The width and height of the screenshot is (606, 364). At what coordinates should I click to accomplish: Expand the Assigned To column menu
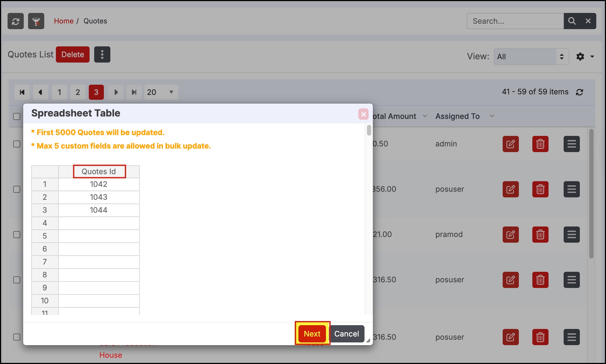point(492,116)
